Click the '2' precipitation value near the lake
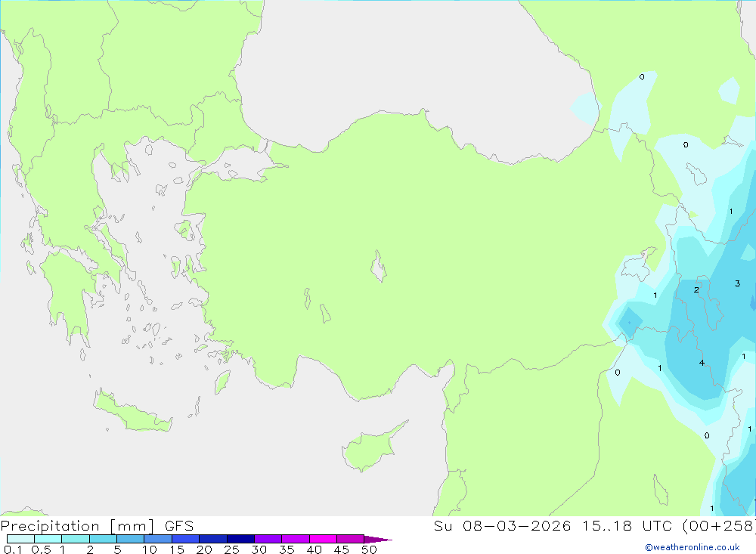Viewport: 756px width, 554px height. coord(696,289)
